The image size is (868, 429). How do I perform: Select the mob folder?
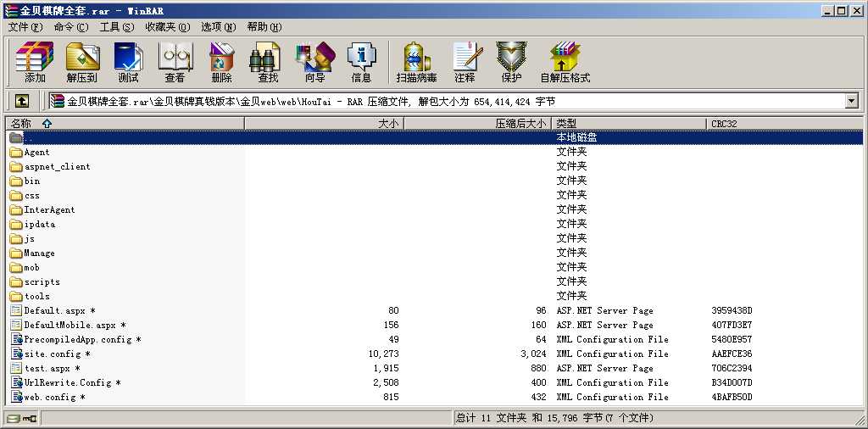pyautogui.click(x=25, y=267)
